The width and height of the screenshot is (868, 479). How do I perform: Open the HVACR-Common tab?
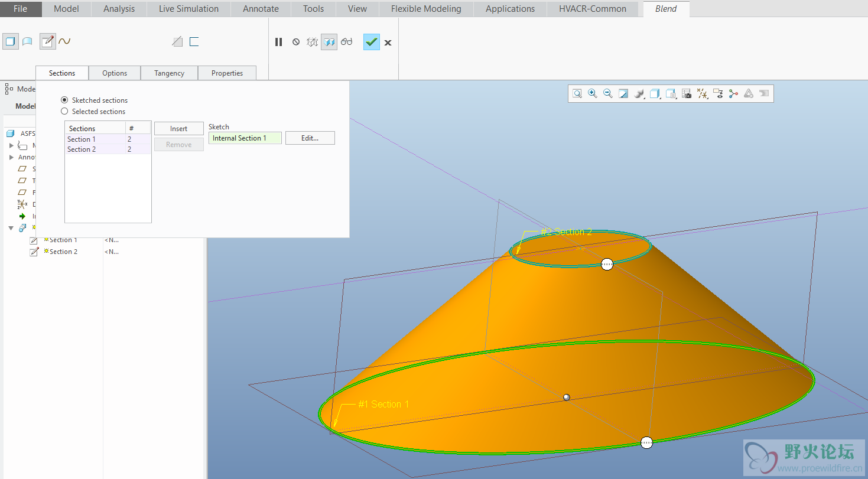click(x=593, y=9)
